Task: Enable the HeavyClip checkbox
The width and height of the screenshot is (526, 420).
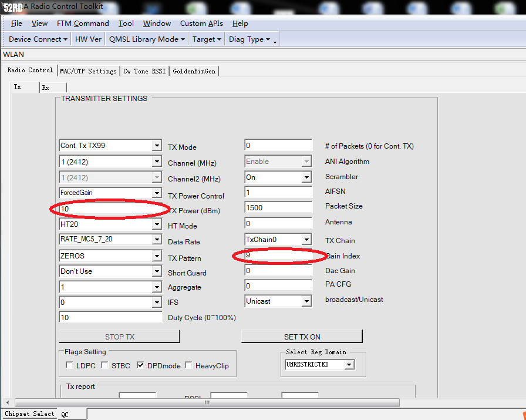Action: (188, 365)
